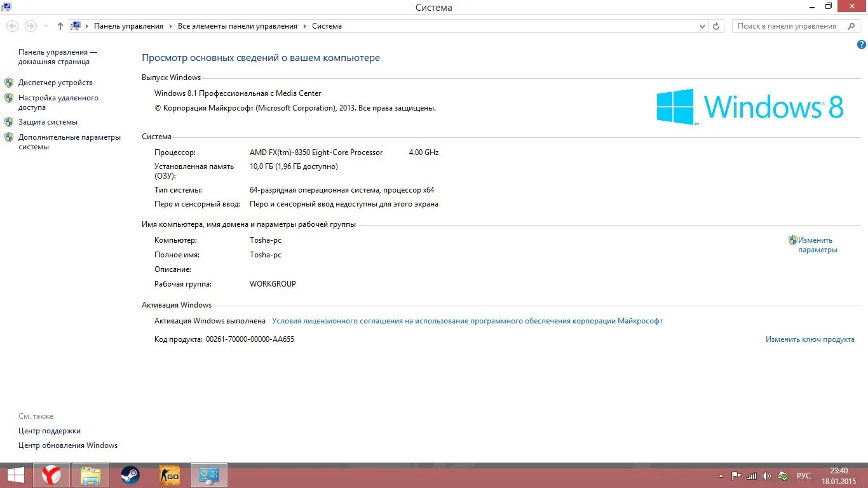Open the Start button on taskbar

pyautogui.click(x=15, y=475)
